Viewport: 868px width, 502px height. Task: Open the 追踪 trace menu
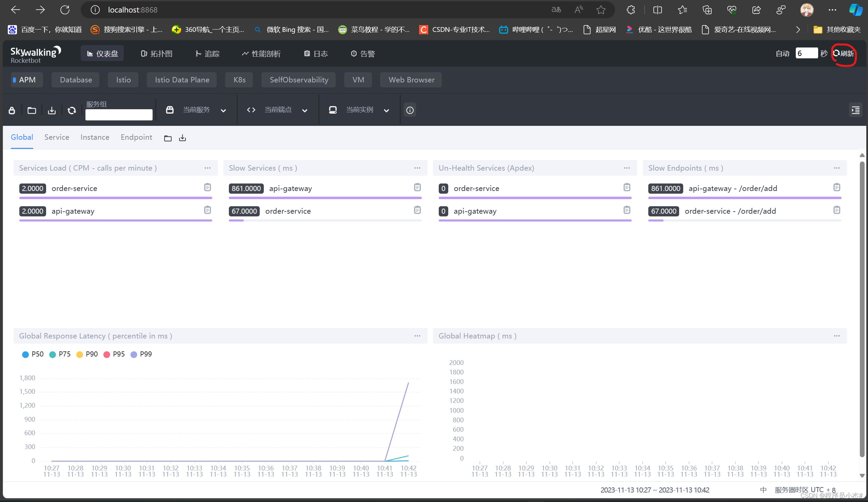click(208, 53)
